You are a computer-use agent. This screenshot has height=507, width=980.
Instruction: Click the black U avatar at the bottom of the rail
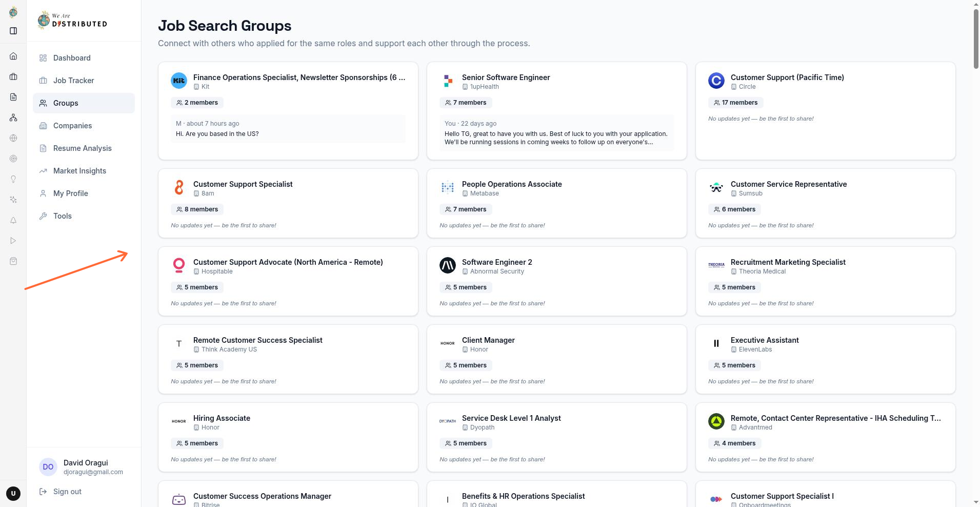13,494
